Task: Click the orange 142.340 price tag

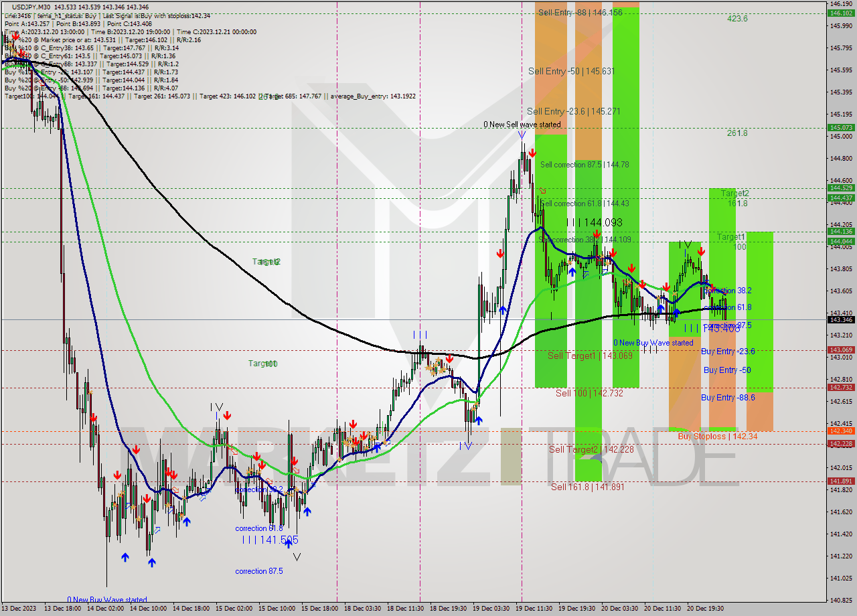Action: pyautogui.click(x=841, y=431)
